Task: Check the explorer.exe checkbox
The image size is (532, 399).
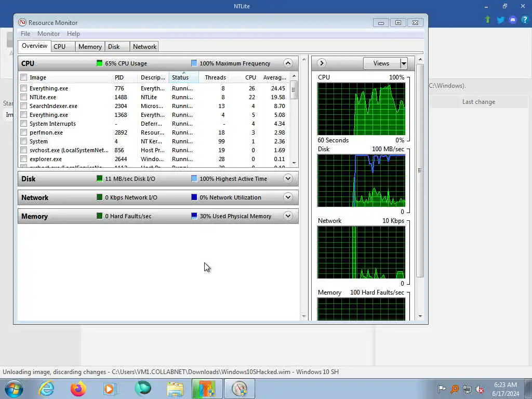Action: pyautogui.click(x=24, y=159)
